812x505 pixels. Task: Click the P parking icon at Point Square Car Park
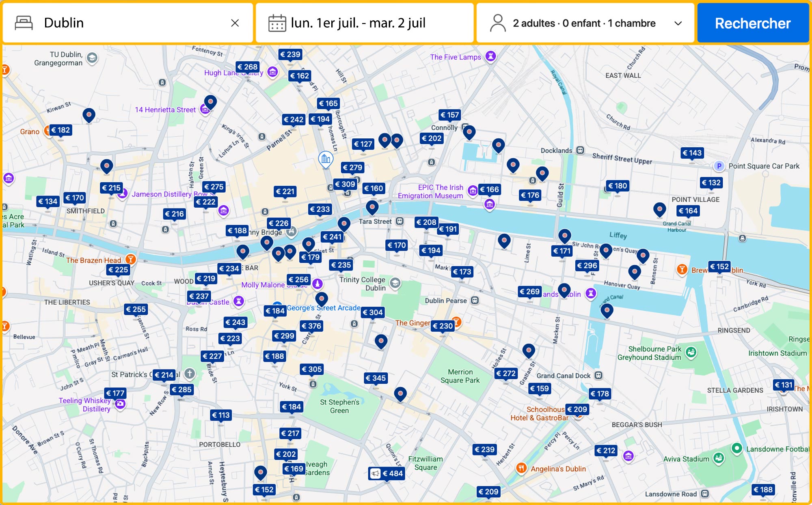[719, 165]
